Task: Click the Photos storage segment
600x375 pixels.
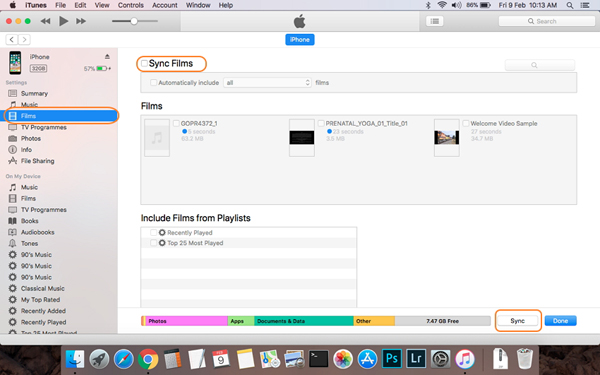Action: pos(186,321)
